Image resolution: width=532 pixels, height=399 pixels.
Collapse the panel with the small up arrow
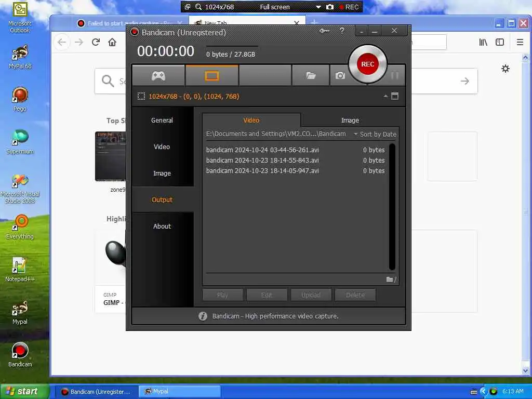(385, 96)
